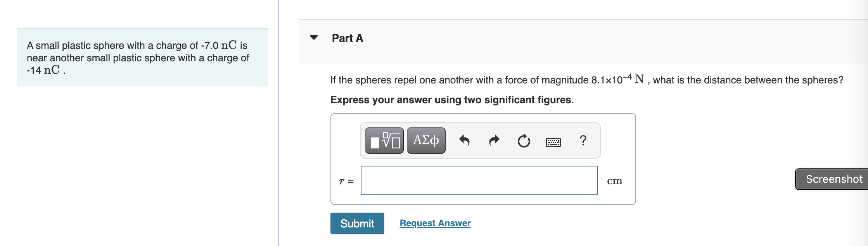This screenshot has width=868, height=246.
Task: Open the Request Answer link
Action: coord(435,223)
